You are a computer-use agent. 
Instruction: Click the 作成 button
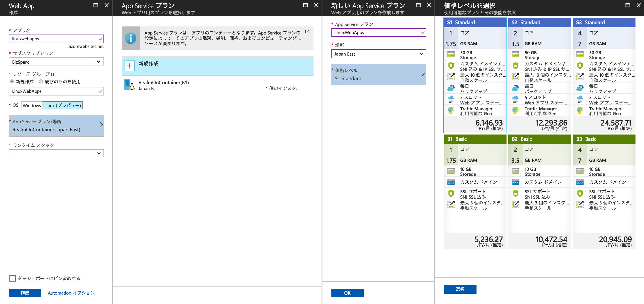coord(25,293)
